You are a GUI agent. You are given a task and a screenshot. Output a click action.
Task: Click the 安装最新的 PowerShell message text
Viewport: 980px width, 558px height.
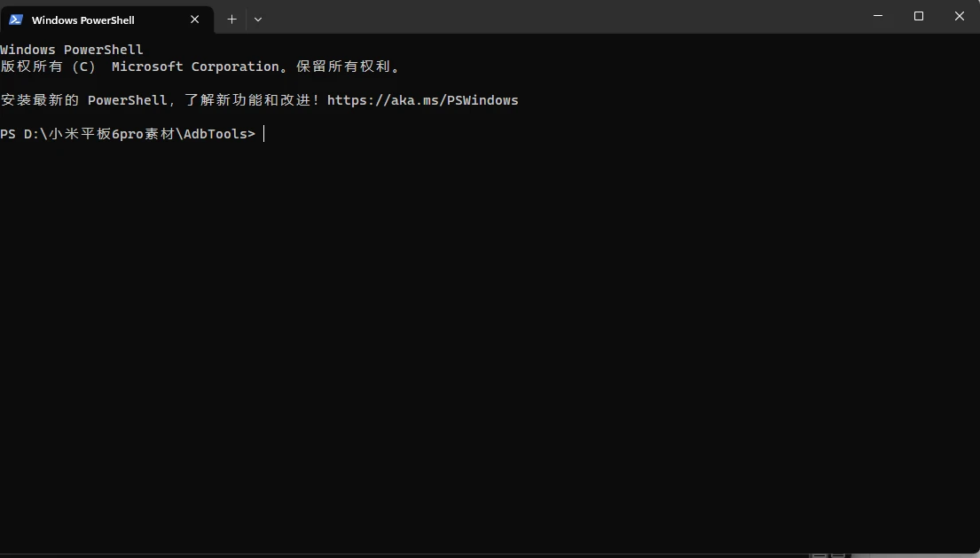tap(83, 100)
